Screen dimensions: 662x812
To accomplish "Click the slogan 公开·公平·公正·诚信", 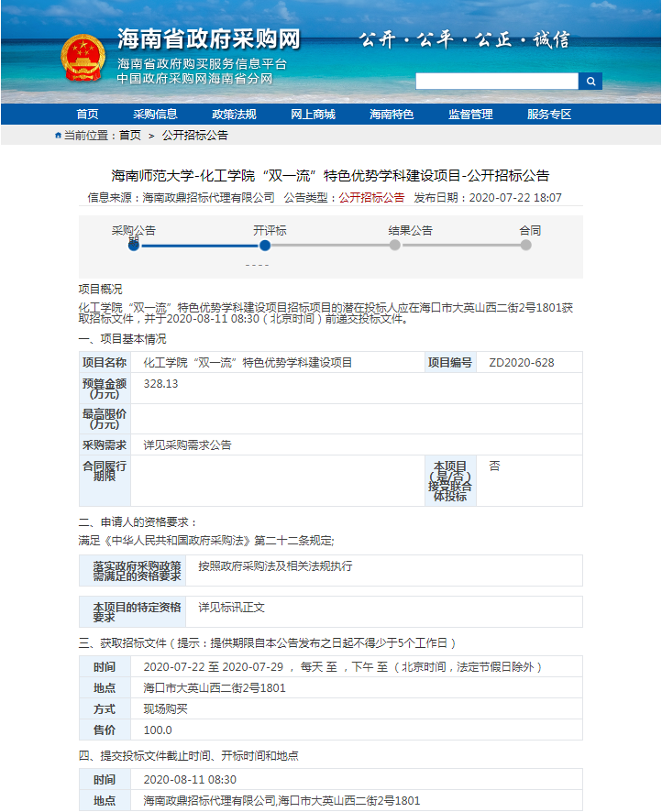I will coord(464,39).
